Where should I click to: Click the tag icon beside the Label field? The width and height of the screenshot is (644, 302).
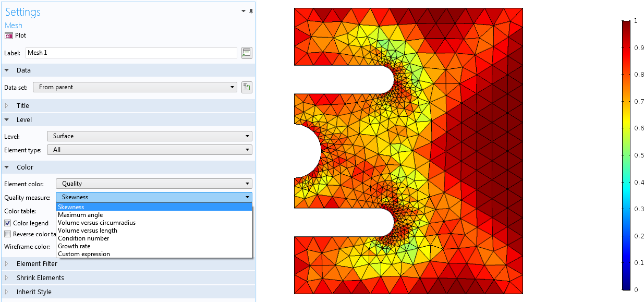(247, 53)
